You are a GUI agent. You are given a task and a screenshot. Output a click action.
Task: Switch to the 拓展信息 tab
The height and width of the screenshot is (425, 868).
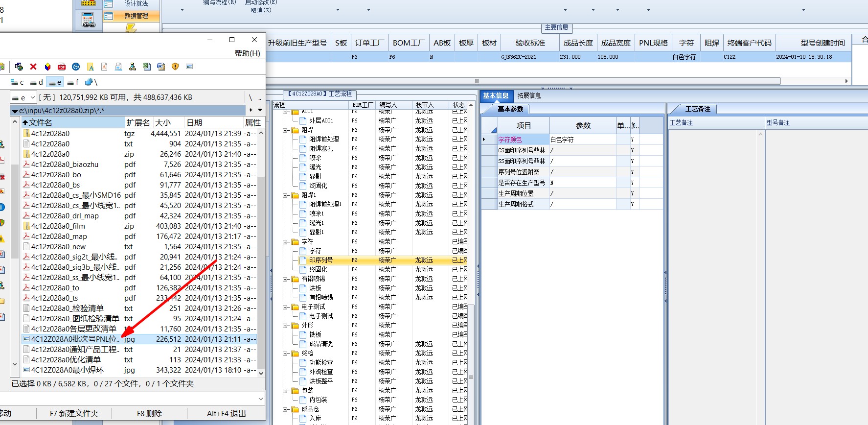pos(529,96)
